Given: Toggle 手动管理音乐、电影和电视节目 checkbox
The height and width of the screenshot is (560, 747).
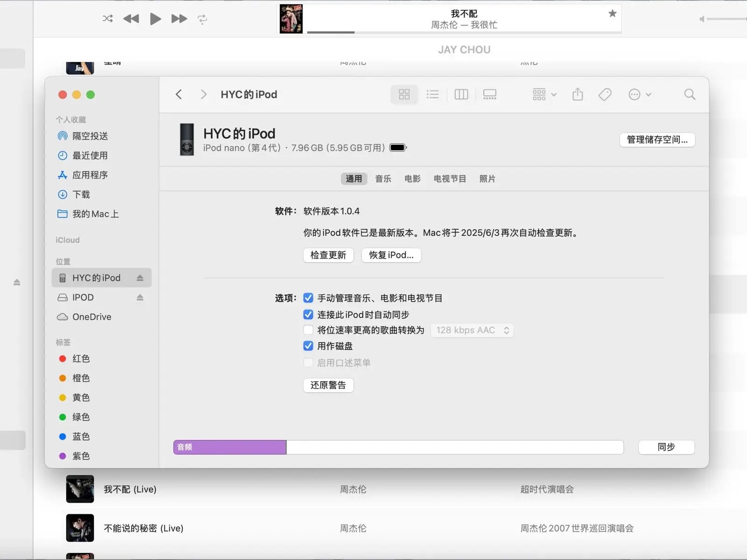Looking at the screenshot, I should [x=308, y=298].
